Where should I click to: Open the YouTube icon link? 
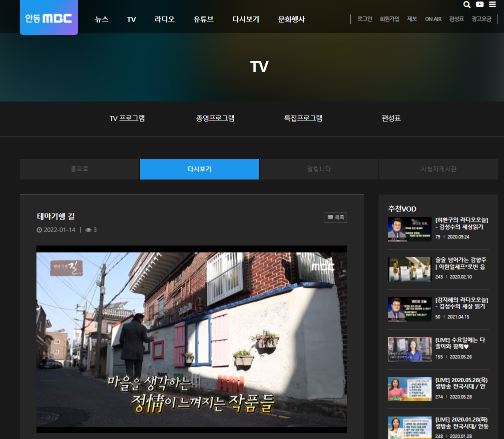[x=480, y=4]
